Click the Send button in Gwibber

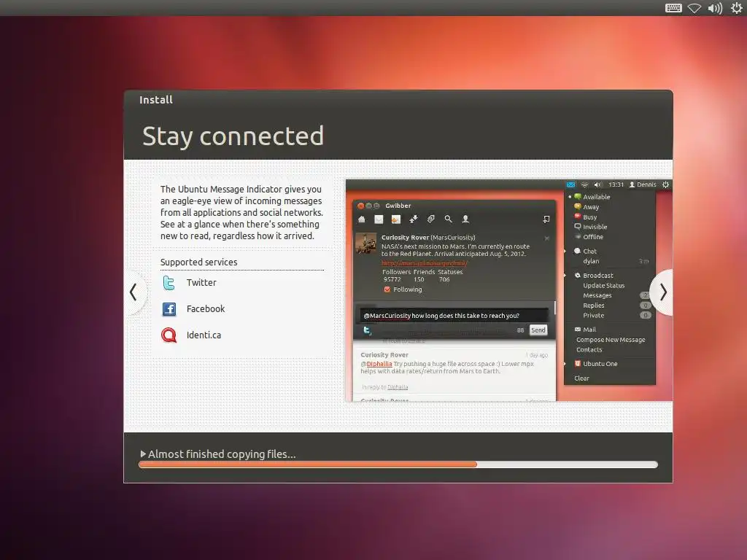click(x=538, y=330)
